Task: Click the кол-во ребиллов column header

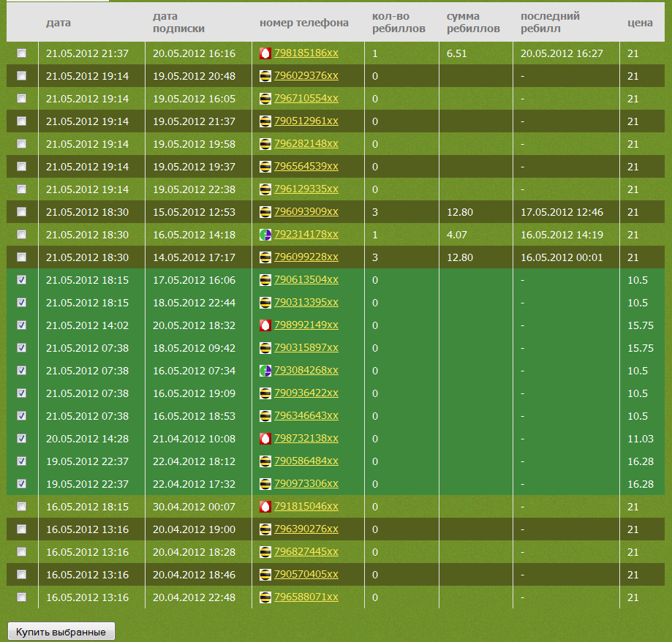Action: click(x=399, y=22)
